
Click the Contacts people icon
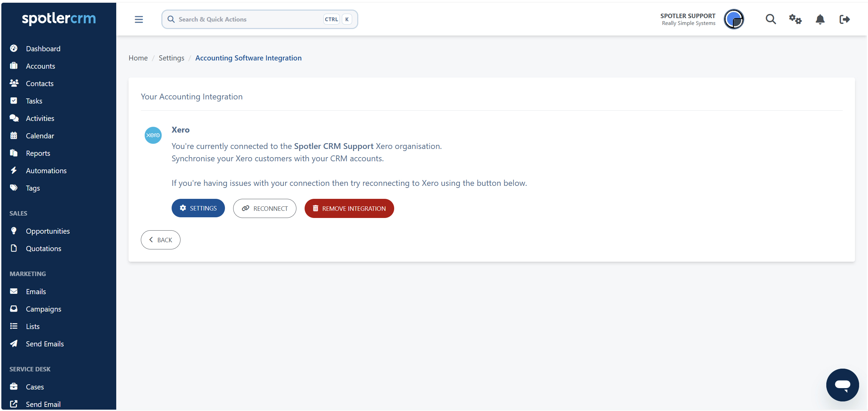tap(14, 83)
